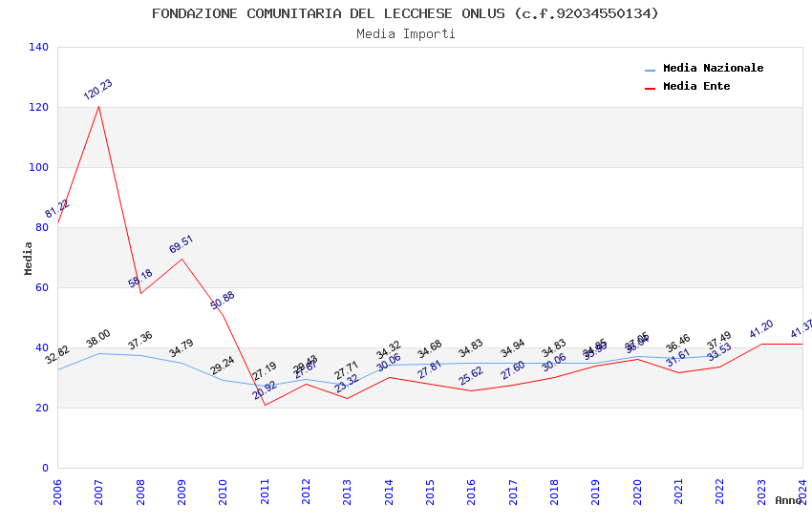Select year 2020 on the x-axis
Image resolution: width=812 pixels, height=525 pixels.
pyautogui.click(x=637, y=492)
